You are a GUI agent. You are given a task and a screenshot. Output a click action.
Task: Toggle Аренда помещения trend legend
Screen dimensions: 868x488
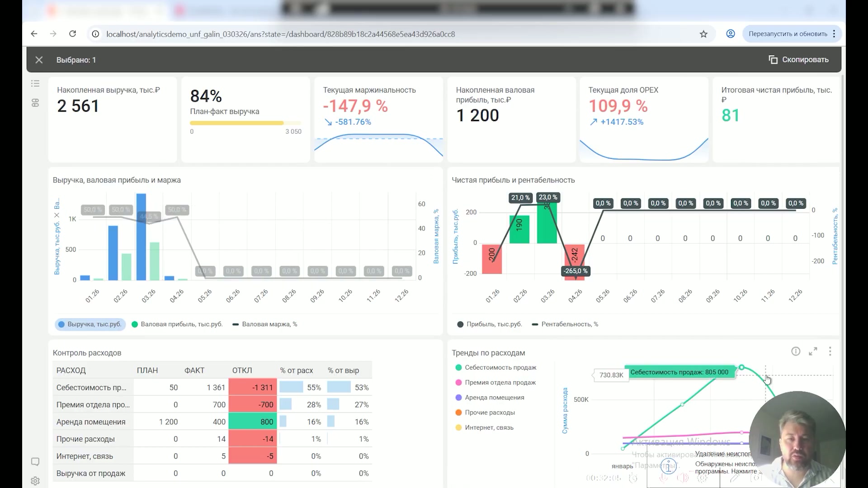point(490,398)
